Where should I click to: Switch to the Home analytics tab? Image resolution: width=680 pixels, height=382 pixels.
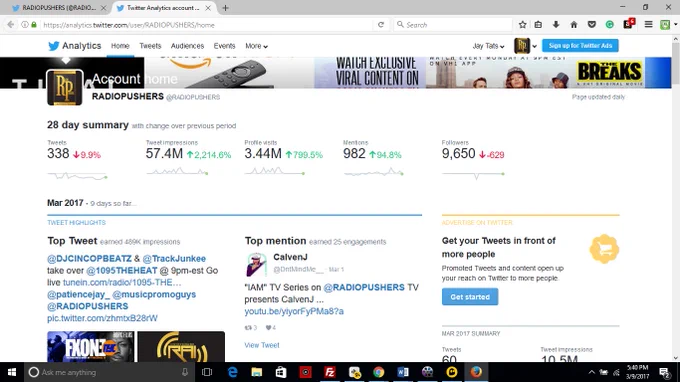point(120,46)
